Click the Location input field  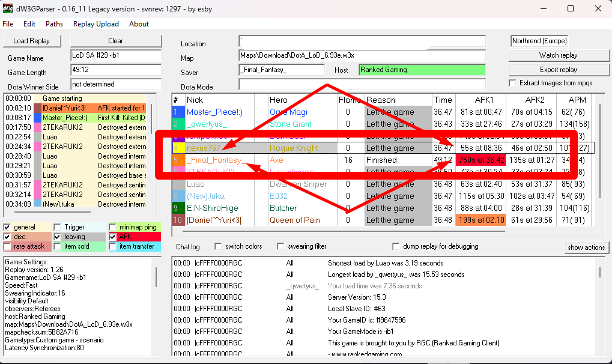(x=362, y=41)
